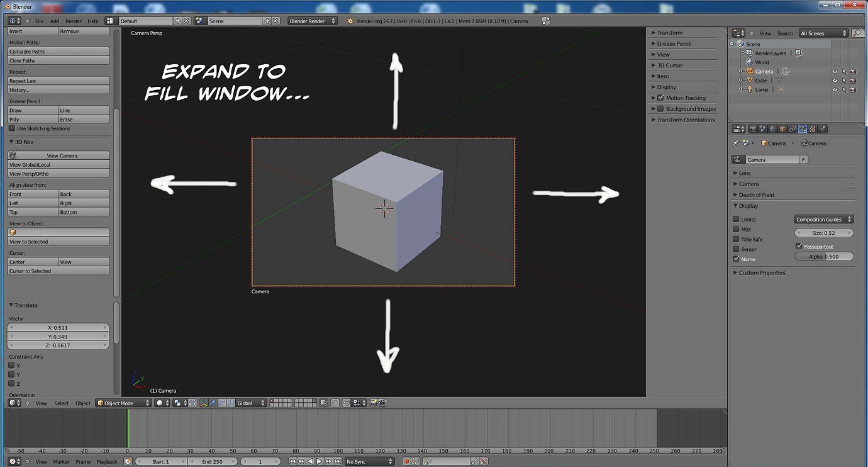Viewport: 868px width, 467px height.
Task: Click the Cursor to Selected button
Action: click(x=59, y=271)
